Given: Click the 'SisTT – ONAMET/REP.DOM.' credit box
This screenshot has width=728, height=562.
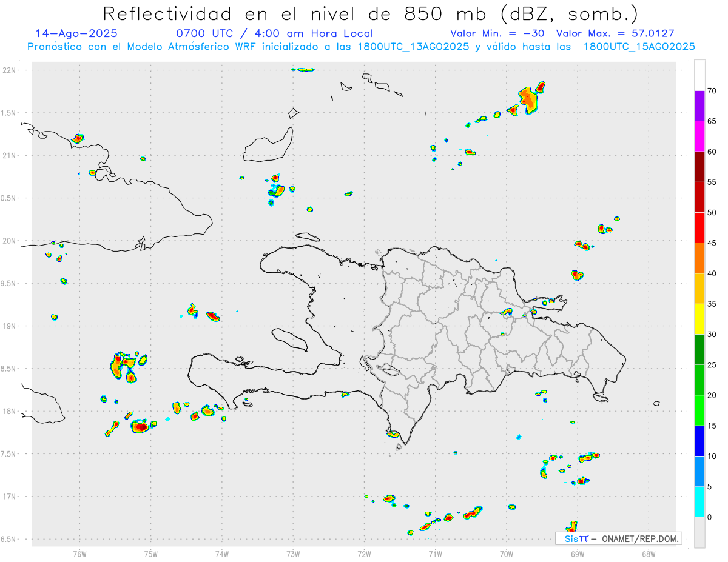Looking at the screenshot, I should 619,538.
